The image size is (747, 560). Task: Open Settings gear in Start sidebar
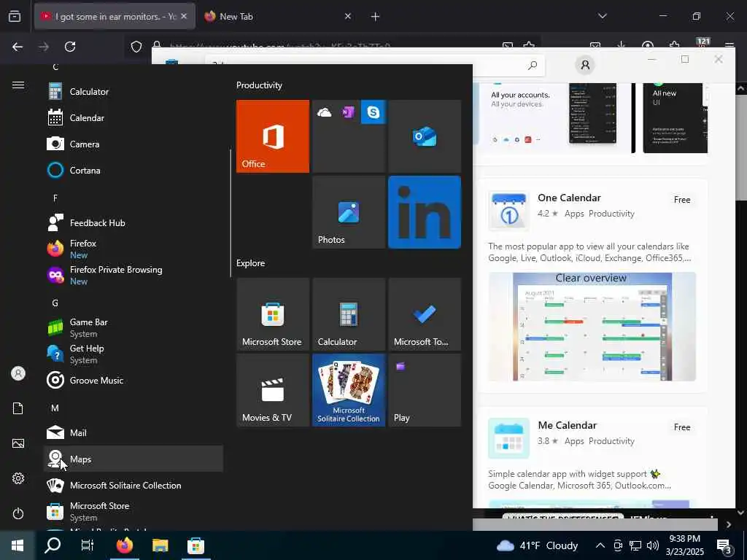click(x=18, y=478)
